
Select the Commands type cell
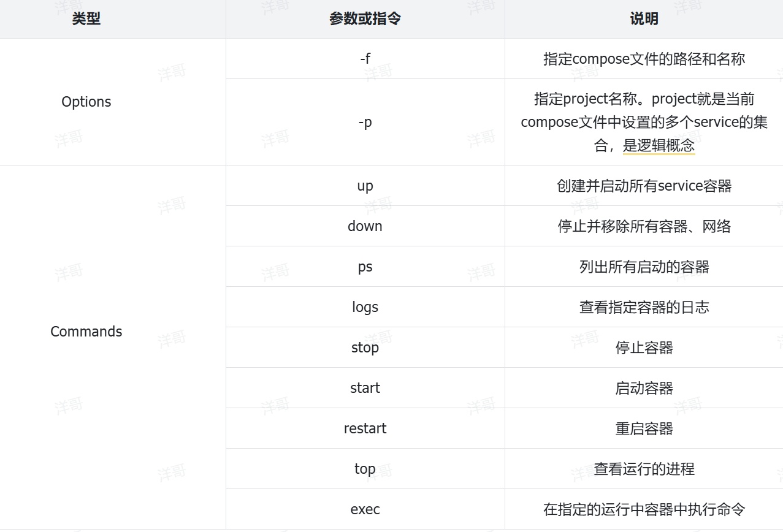(x=86, y=332)
